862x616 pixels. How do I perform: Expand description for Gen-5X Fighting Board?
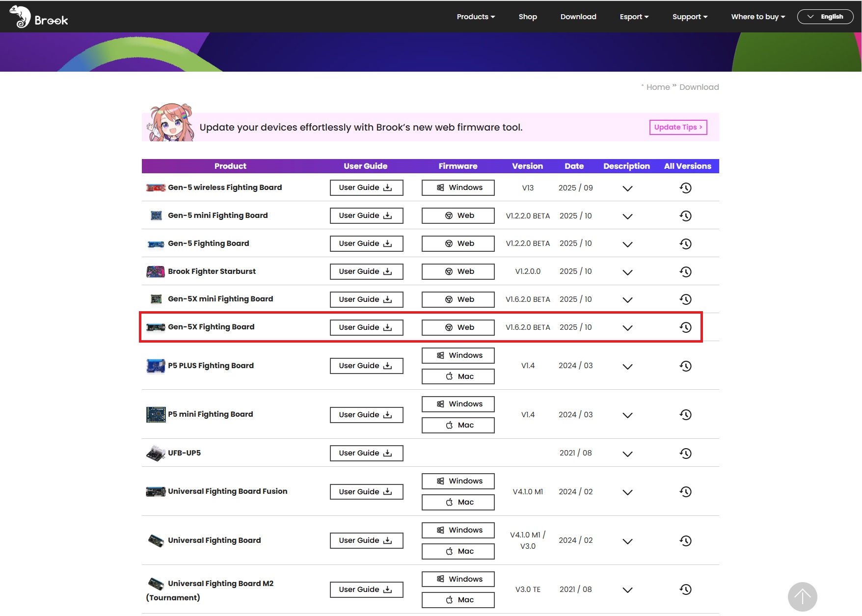pyautogui.click(x=627, y=328)
